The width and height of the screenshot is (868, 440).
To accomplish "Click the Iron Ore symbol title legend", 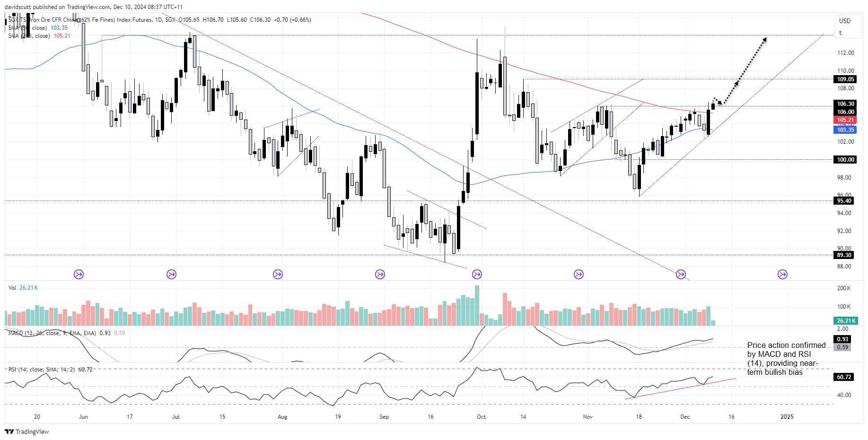I will click(x=159, y=20).
